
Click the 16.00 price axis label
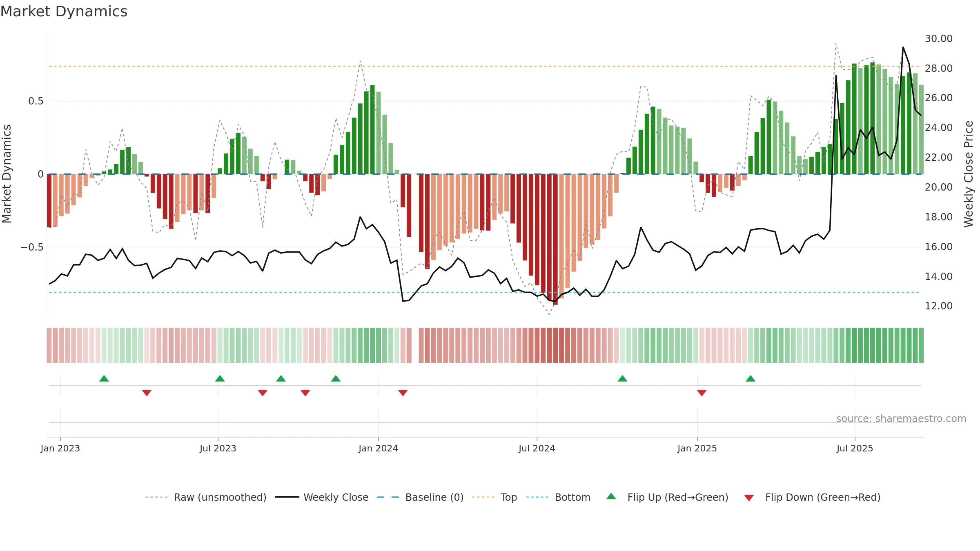(939, 247)
